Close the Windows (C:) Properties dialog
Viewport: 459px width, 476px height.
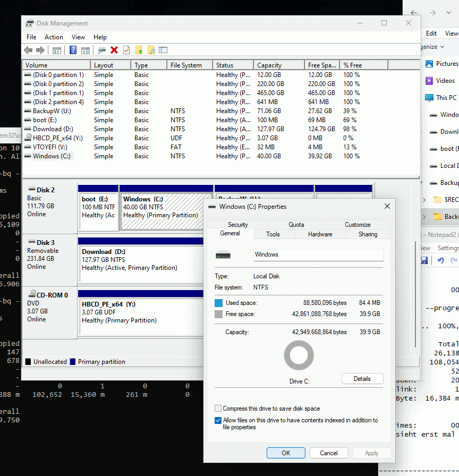pos(387,207)
